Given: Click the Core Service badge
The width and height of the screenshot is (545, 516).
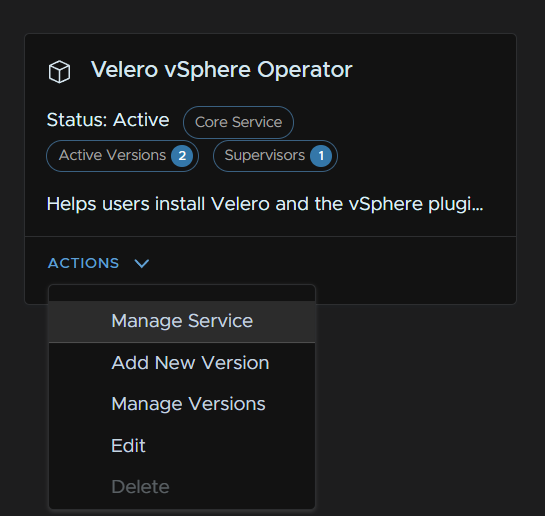Looking at the screenshot, I should click(238, 122).
